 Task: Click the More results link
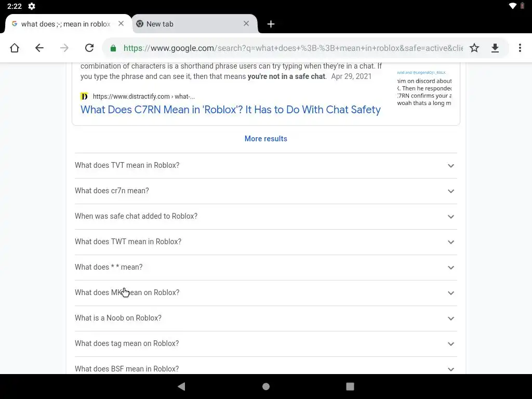tap(265, 139)
